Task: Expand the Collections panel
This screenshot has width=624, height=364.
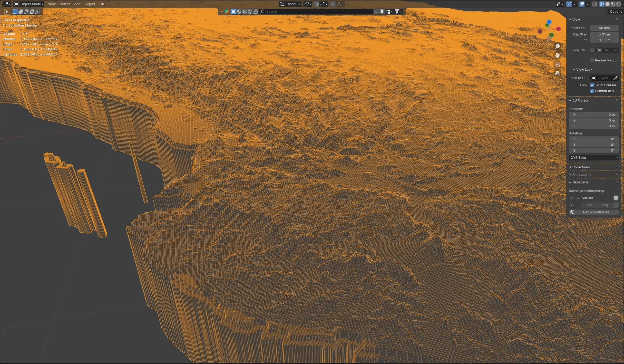Action: [x=581, y=167]
